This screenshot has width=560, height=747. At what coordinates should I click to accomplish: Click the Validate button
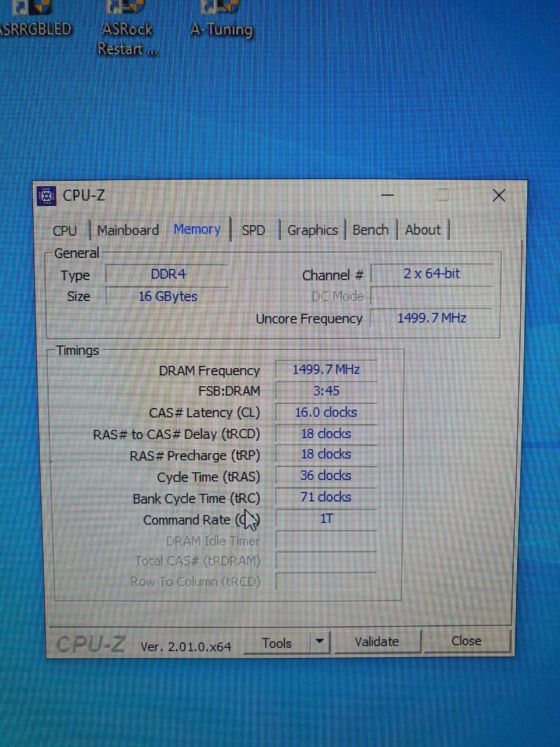pyautogui.click(x=377, y=641)
